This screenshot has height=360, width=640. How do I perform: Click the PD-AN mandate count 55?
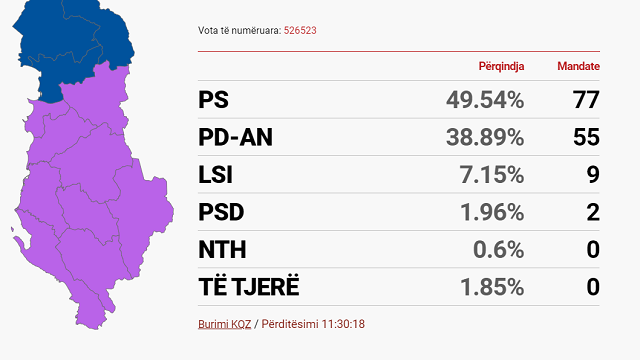tap(587, 137)
